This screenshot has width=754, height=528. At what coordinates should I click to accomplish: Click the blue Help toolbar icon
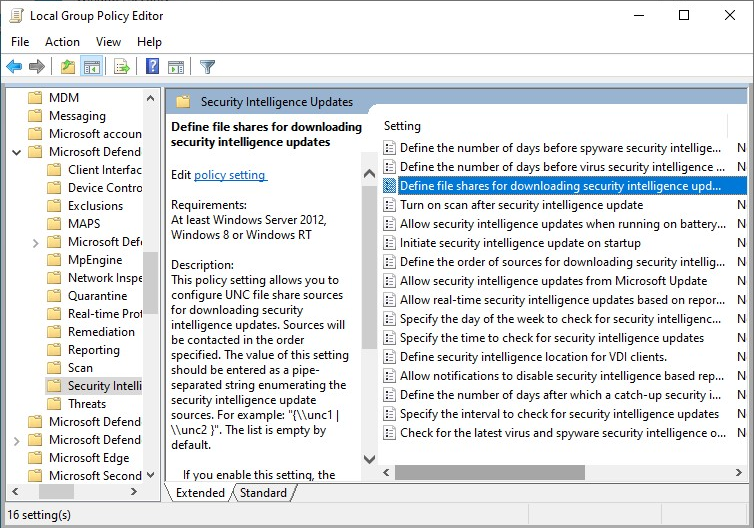[152, 66]
